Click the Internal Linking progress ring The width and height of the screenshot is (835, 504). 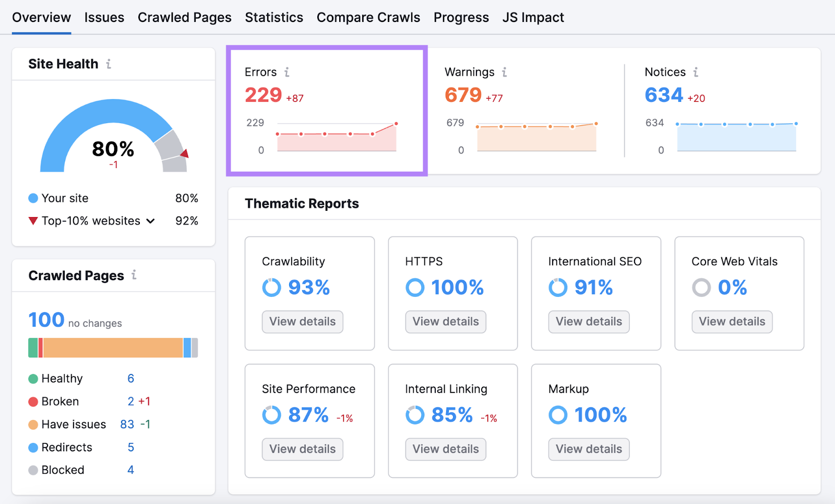point(415,415)
